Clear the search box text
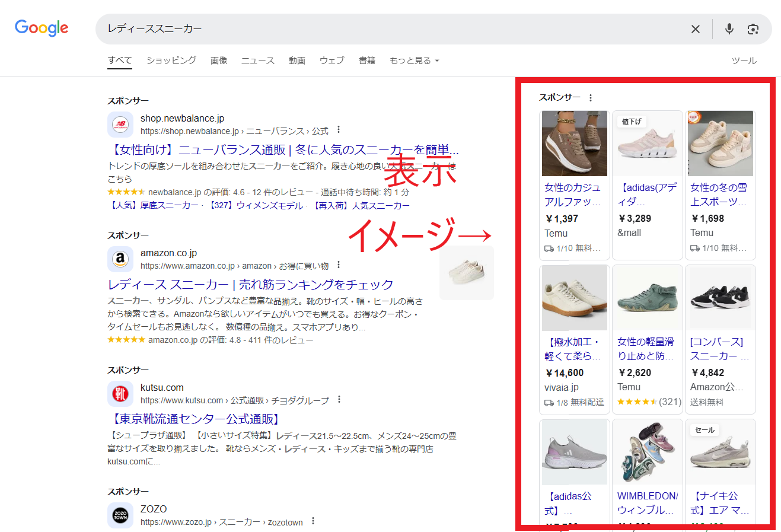781x532 pixels. point(696,29)
